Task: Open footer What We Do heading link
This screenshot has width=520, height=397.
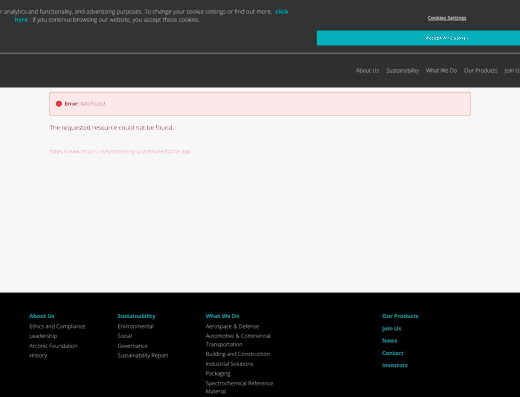Action: click(222, 316)
